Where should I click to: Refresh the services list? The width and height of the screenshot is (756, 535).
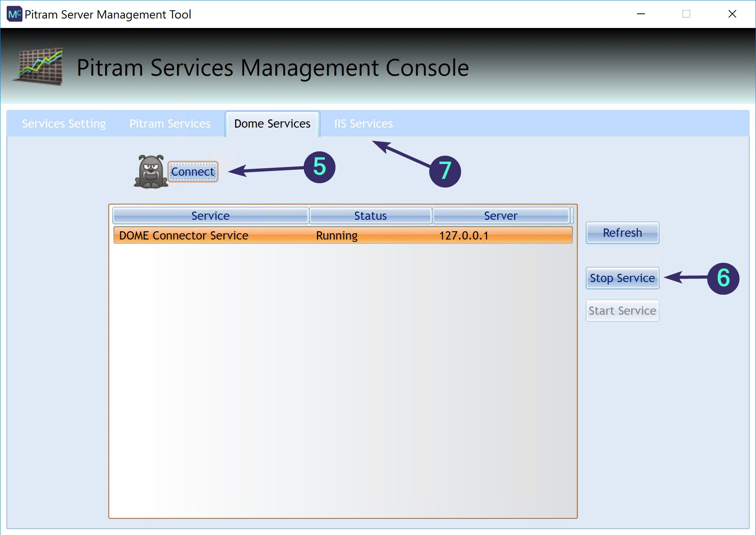point(622,232)
